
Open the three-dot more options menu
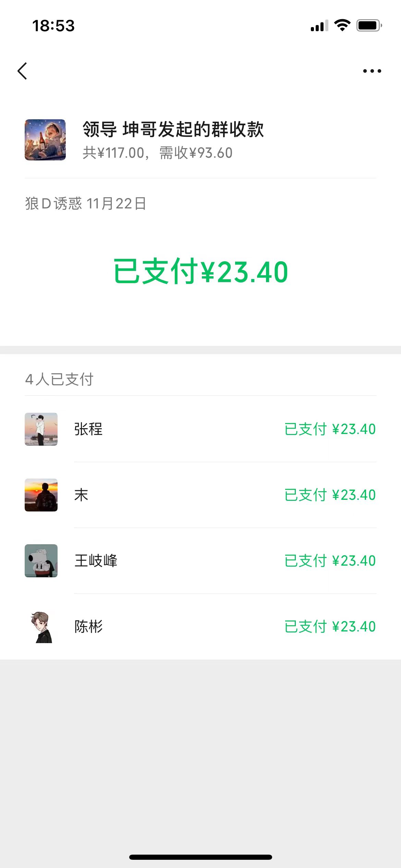(372, 71)
